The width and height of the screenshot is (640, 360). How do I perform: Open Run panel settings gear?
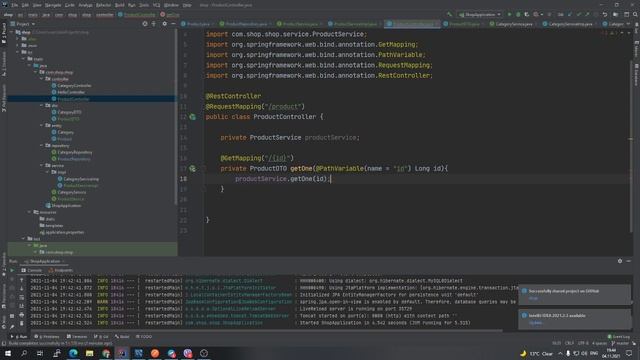[620, 261]
